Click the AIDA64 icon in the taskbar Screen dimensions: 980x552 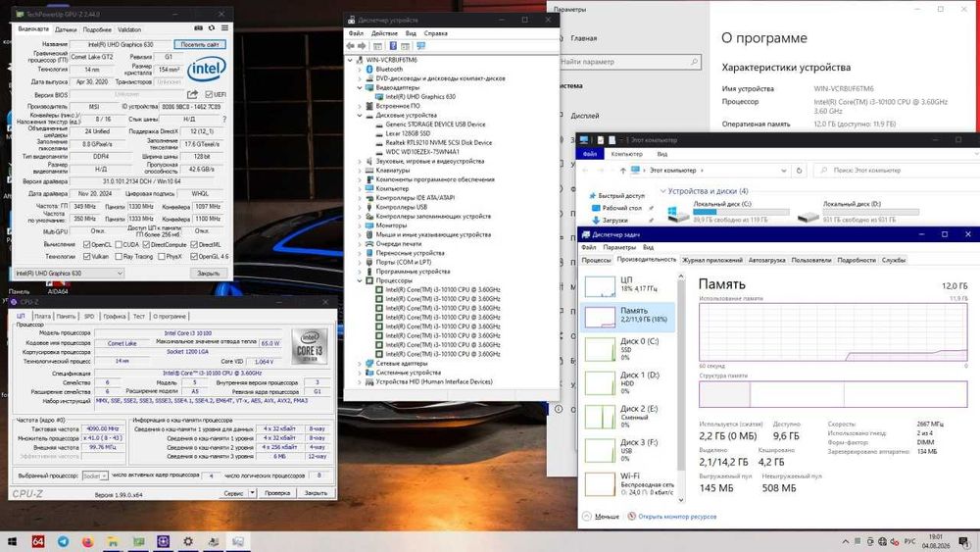tap(38, 541)
